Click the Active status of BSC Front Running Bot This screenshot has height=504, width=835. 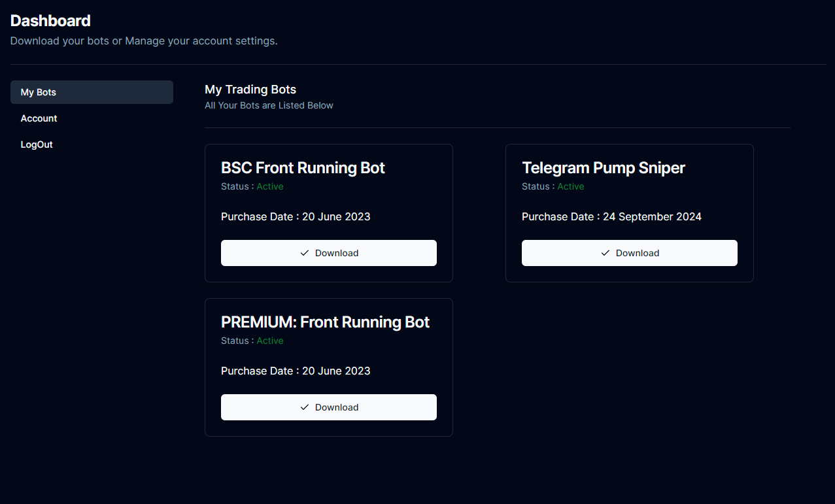[270, 186]
